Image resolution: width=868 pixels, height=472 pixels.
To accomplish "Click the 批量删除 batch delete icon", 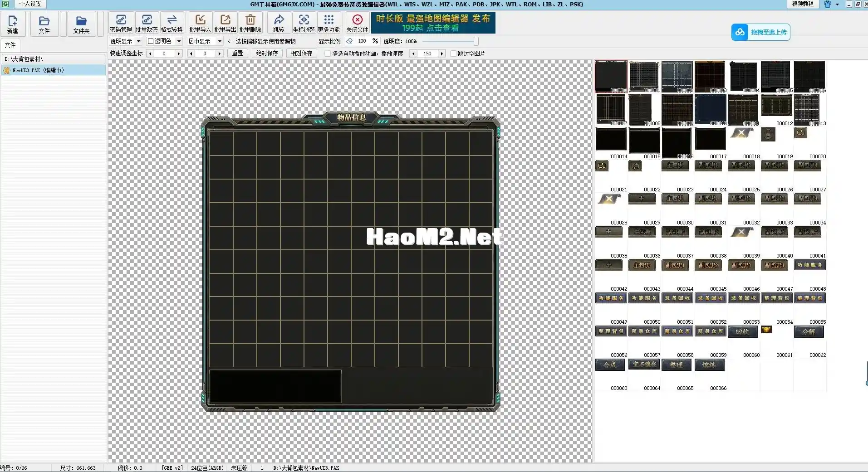I will tap(250, 23).
